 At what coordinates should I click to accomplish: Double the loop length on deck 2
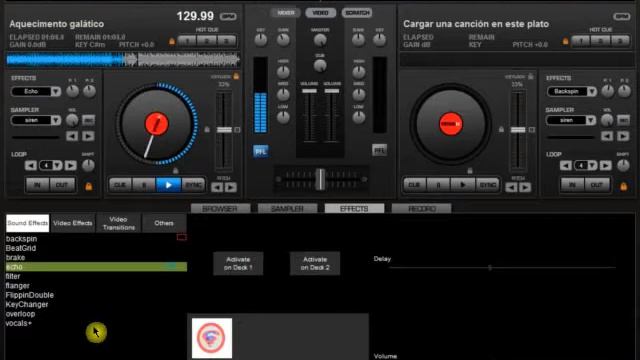coord(606,165)
